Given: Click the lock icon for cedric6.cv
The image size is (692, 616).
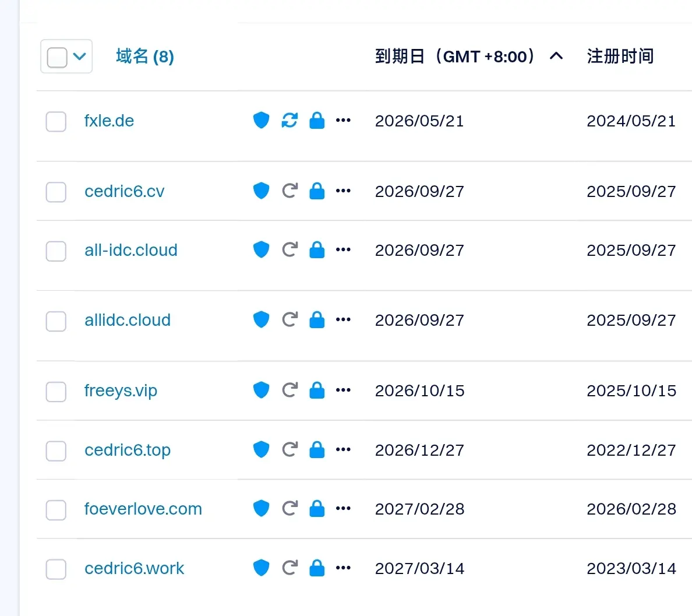Looking at the screenshot, I should coord(317,191).
